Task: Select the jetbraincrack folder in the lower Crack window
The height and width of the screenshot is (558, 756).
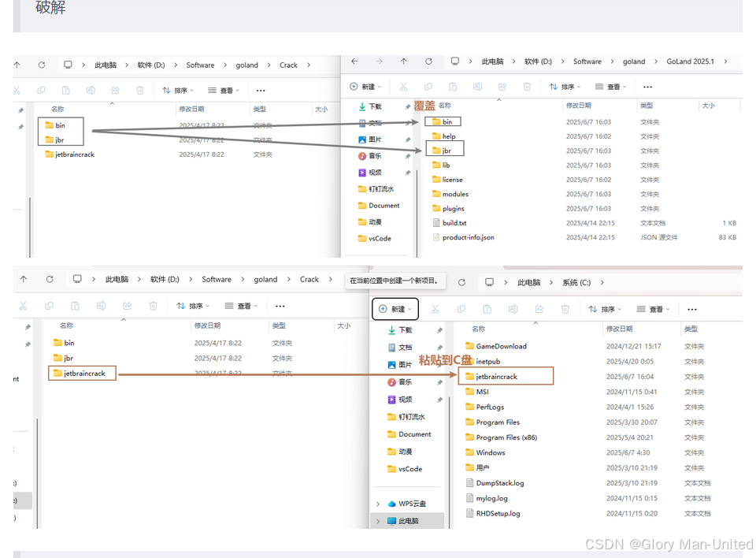Action: tap(80, 373)
